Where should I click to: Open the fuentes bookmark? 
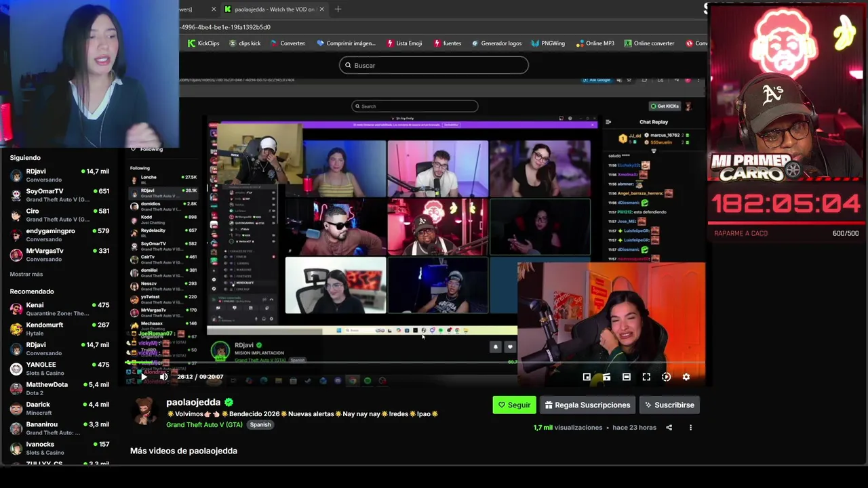point(447,43)
